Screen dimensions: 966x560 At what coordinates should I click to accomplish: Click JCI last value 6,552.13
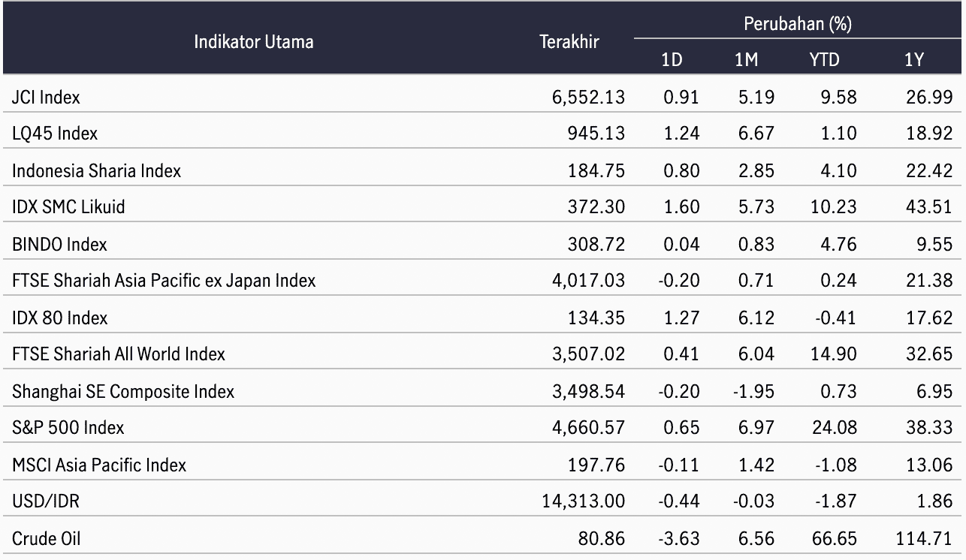tap(589, 97)
